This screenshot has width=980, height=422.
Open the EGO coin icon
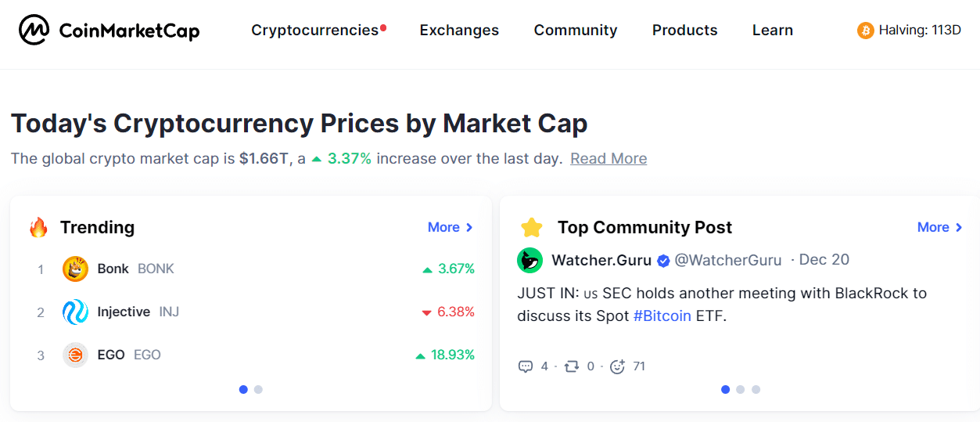[x=76, y=355]
